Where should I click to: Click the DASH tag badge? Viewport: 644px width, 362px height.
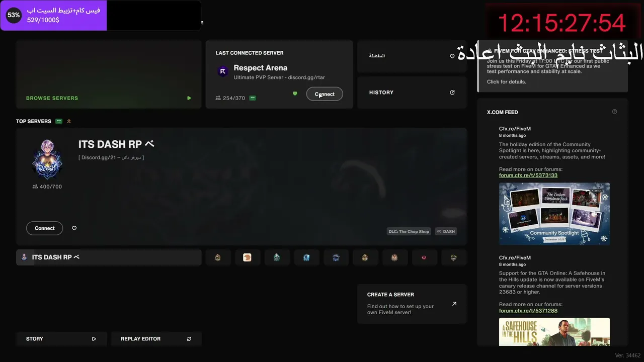click(x=446, y=232)
